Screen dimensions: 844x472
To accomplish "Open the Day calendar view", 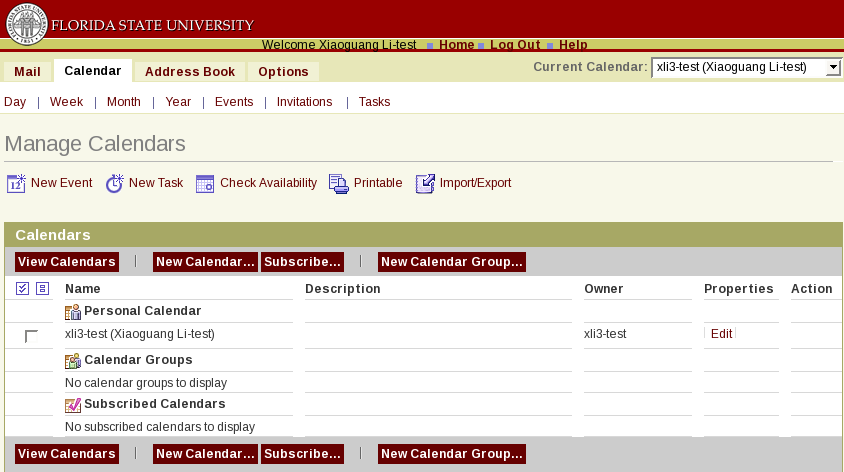I will click(x=15, y=102).
